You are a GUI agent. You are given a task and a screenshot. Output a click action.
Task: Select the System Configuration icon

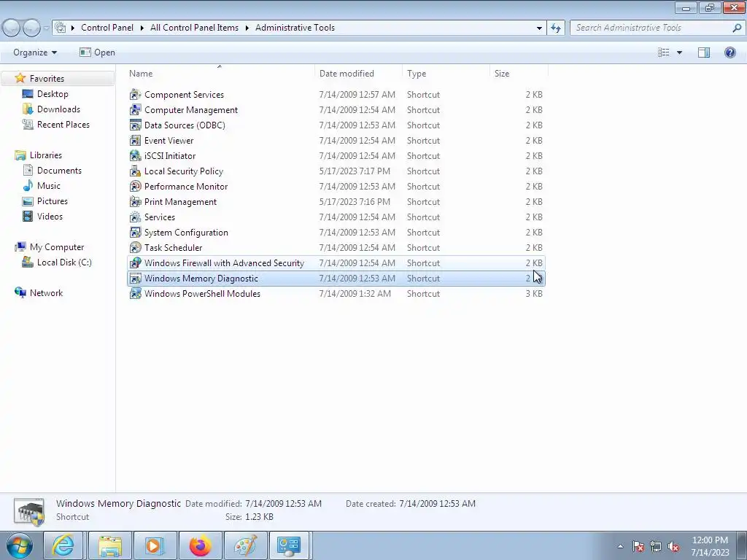coord(135,233)
